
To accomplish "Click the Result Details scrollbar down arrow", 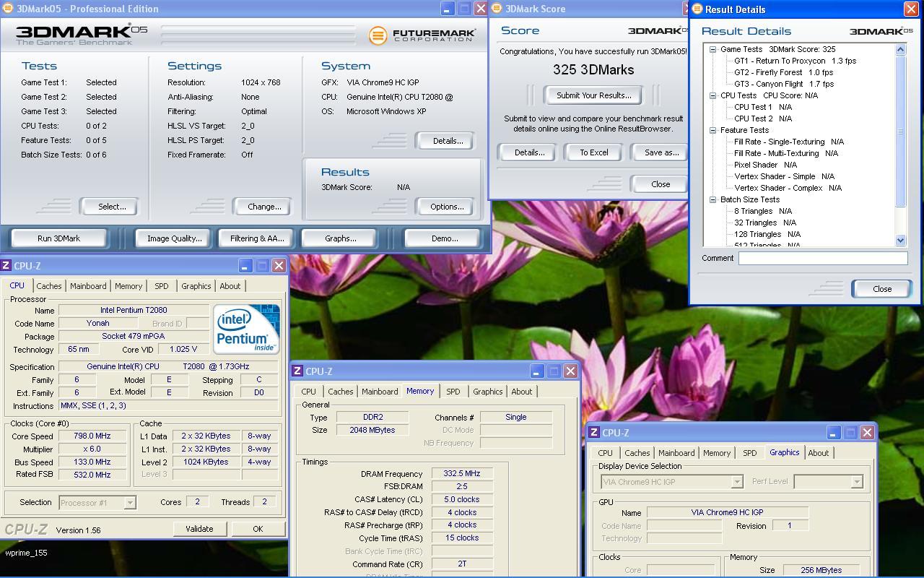I will coord(900,241).
